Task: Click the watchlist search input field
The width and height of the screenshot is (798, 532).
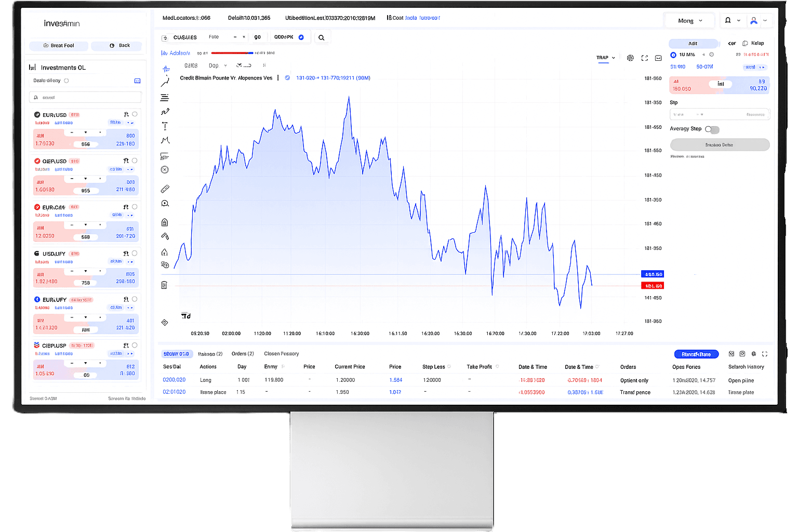Action: (85, 97)
